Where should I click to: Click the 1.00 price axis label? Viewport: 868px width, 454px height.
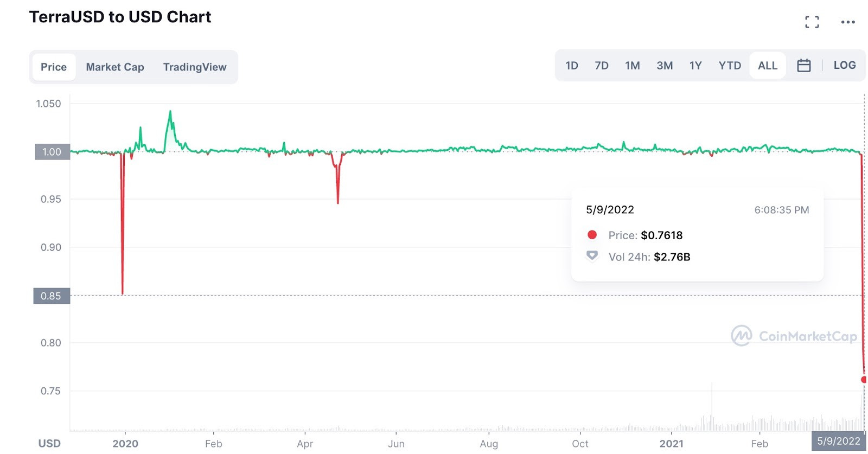[52, 152]
